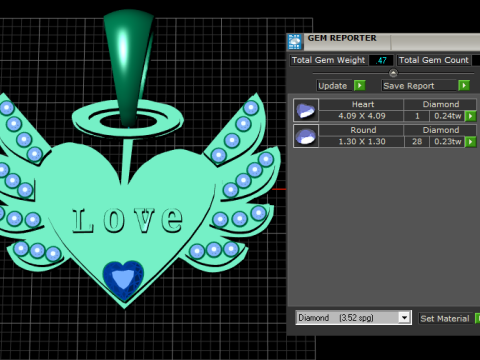
Task: Click the Diamond cell in the Heart row
Action: pos(440,104)
